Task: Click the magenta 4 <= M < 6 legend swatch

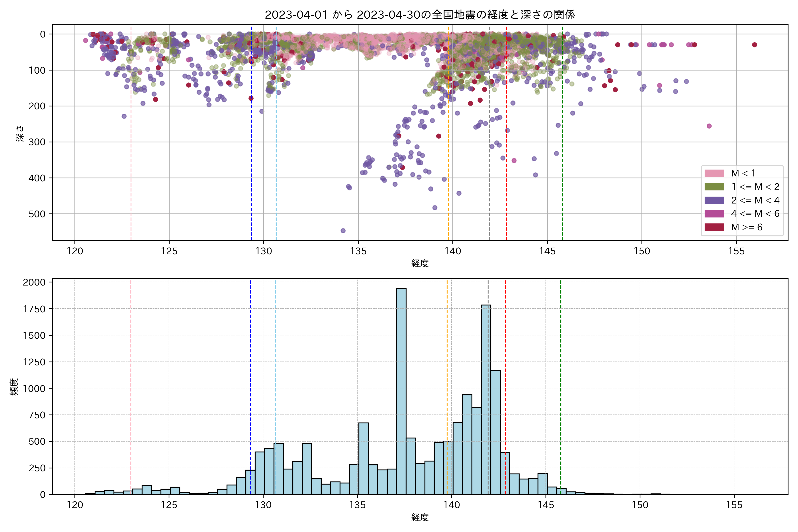Action: click(x=714, y=213)
